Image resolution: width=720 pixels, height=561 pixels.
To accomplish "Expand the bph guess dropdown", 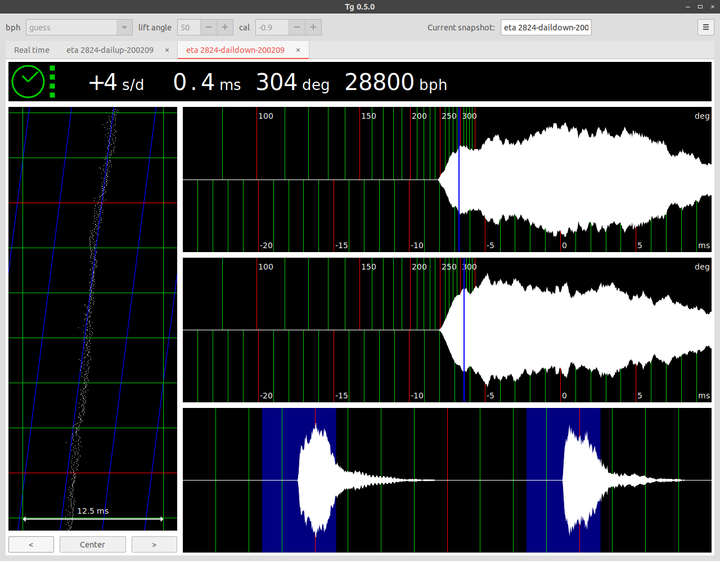I will [124, 28].
